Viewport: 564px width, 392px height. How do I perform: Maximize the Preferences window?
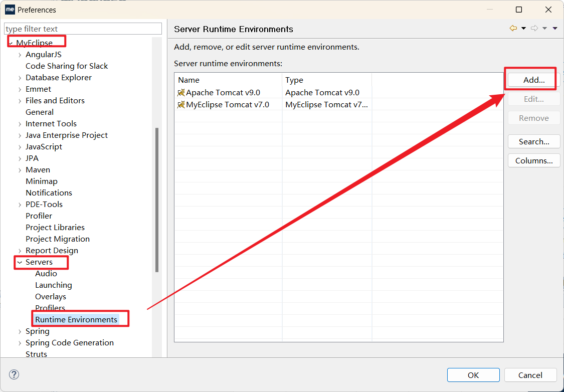[519, 10]
